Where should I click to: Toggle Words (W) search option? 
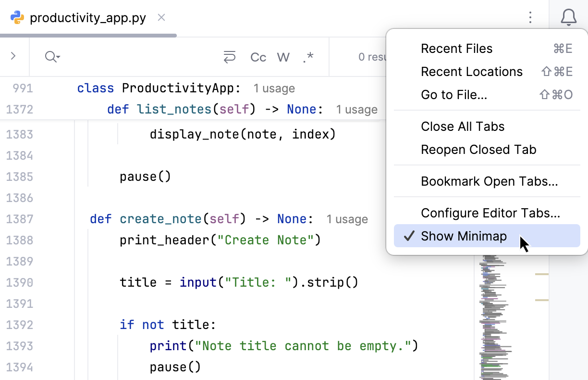pos(283,57)
